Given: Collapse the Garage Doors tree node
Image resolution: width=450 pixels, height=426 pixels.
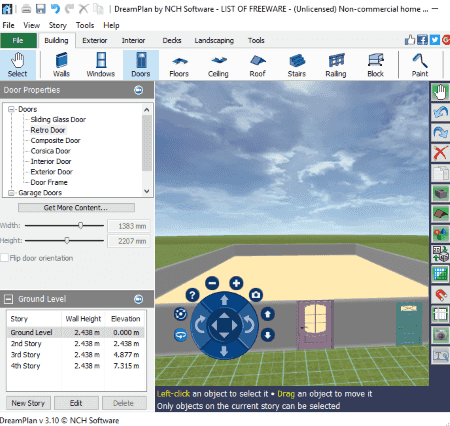Looking at the screenshot, I should pos(11,193).
